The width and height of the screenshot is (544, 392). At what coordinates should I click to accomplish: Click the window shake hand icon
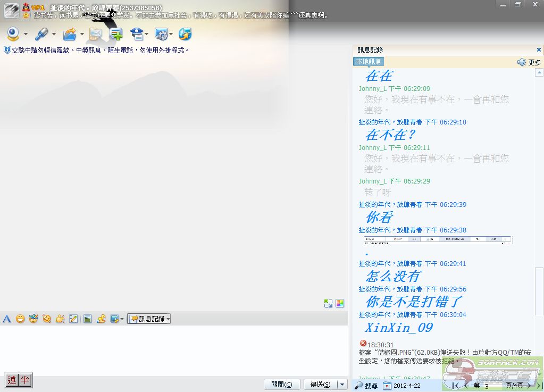[60, 319]
